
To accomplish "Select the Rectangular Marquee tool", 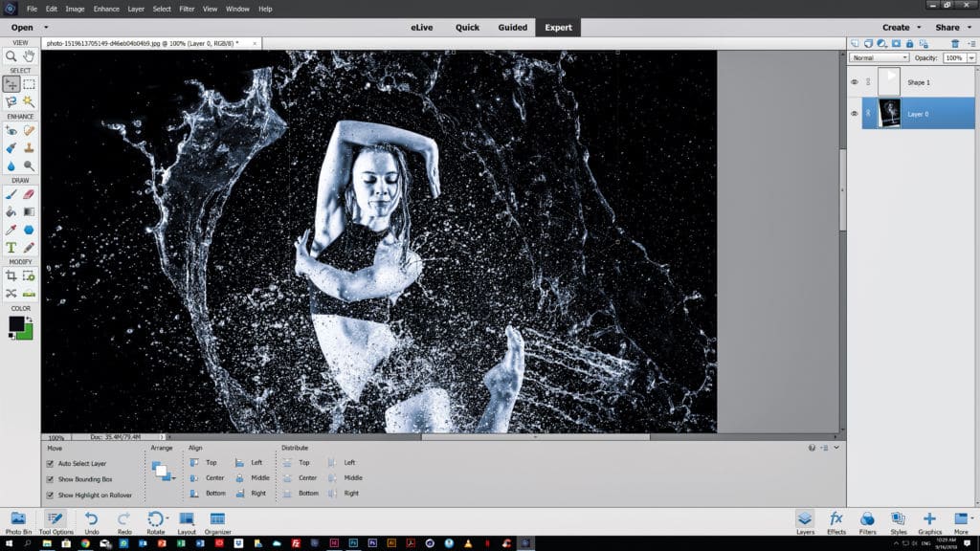I will pos(29,84).
